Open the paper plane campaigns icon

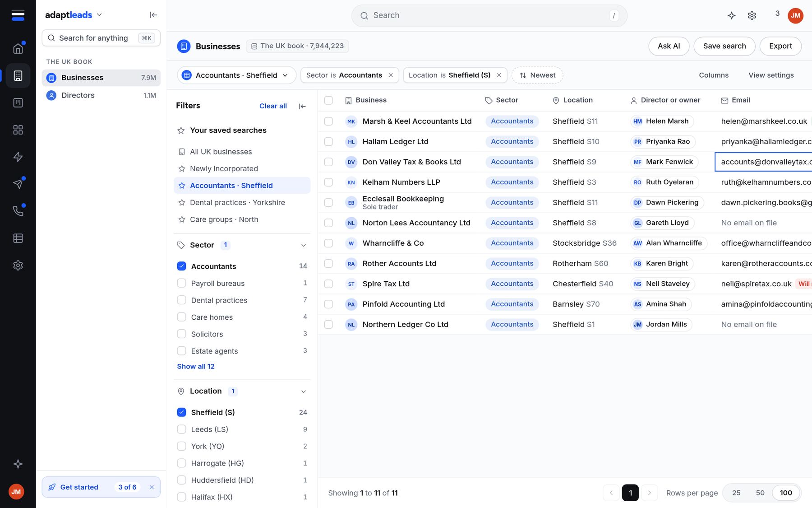[x=18, y=184]
